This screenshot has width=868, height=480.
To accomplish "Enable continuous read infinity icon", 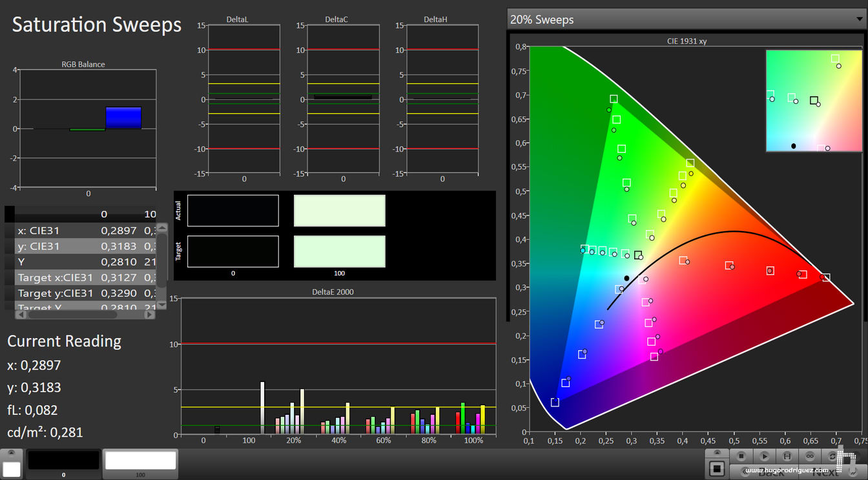I will (809, 456).
